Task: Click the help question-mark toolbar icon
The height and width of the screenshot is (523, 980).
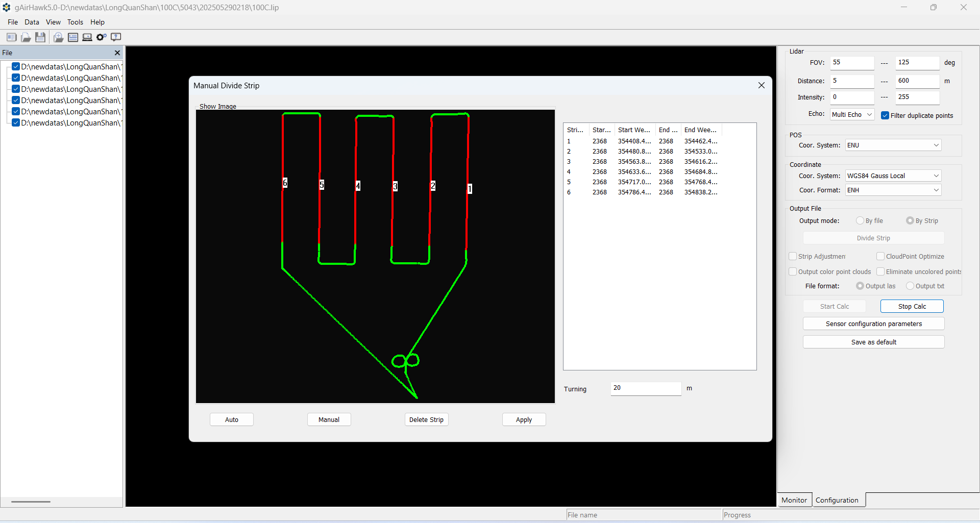Action: (x=116, y=37)
